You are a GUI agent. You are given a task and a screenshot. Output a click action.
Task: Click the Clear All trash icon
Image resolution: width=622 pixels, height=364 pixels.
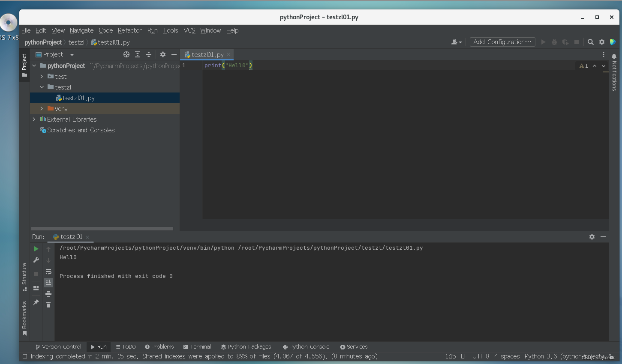click(48, 304)
